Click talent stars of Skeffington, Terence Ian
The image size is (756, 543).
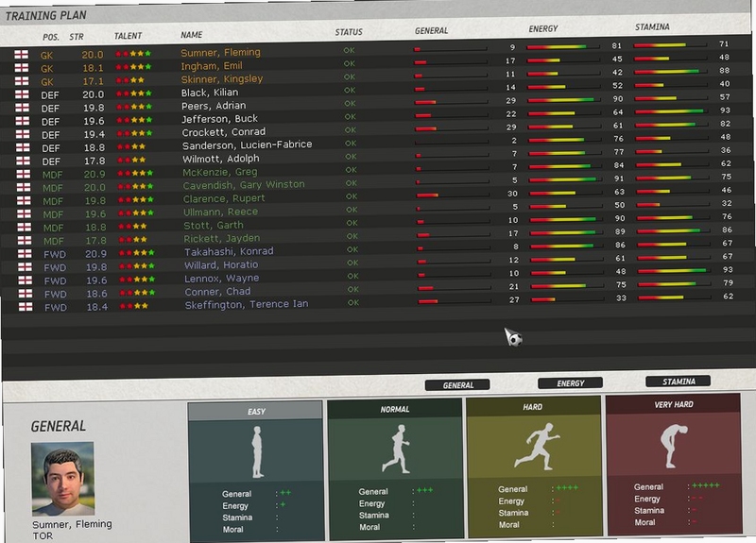pos(134,306)
